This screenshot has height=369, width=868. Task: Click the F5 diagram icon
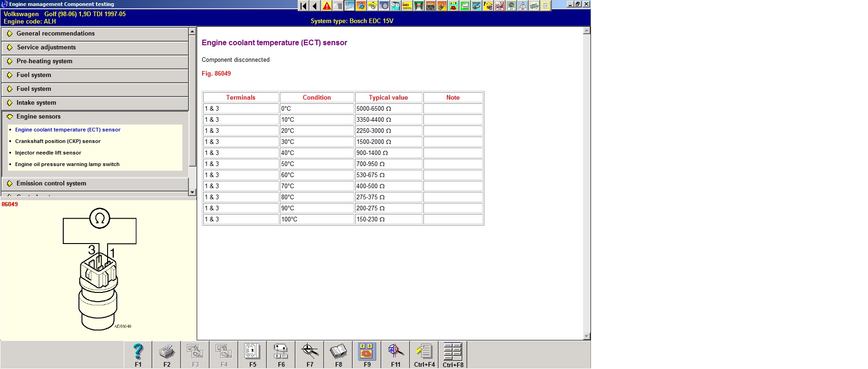click(x=253, y=353)
